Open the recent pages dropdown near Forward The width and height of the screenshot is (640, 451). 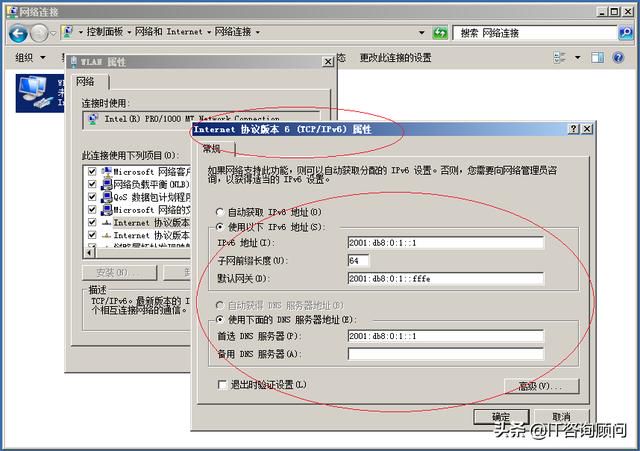point(53,33)
